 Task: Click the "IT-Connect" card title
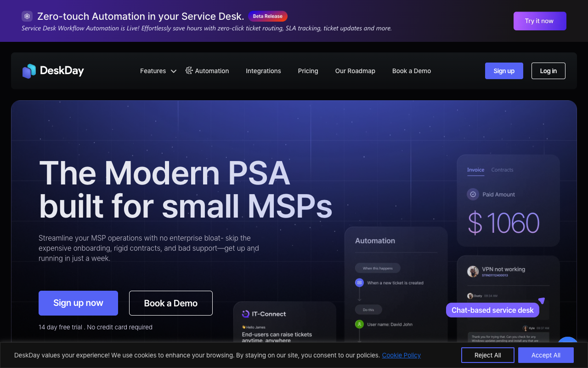pyautogui.click(x=269, y=314)
